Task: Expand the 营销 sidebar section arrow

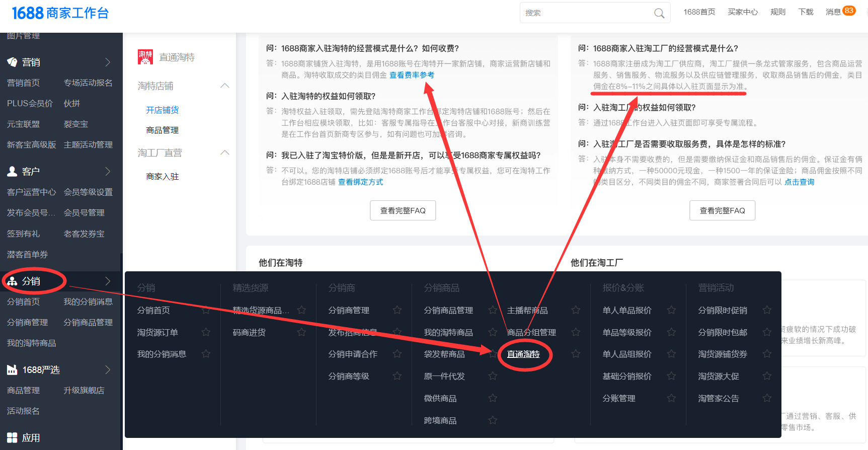Action: 108,62
